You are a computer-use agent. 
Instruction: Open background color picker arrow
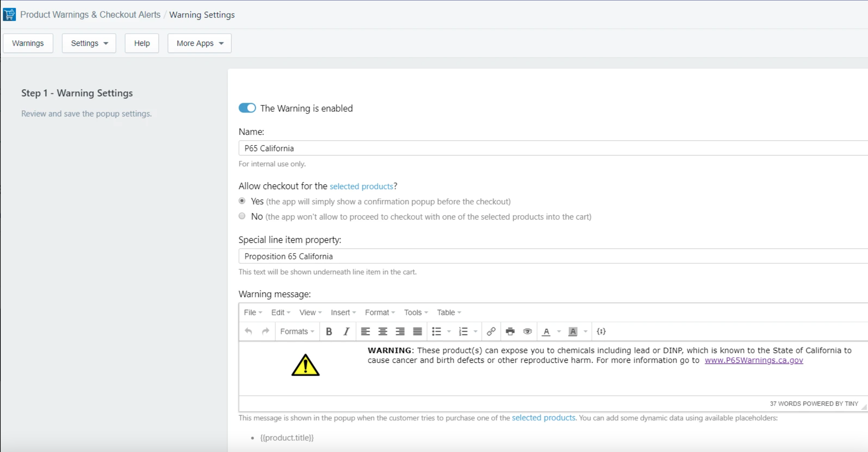[586, 331]
